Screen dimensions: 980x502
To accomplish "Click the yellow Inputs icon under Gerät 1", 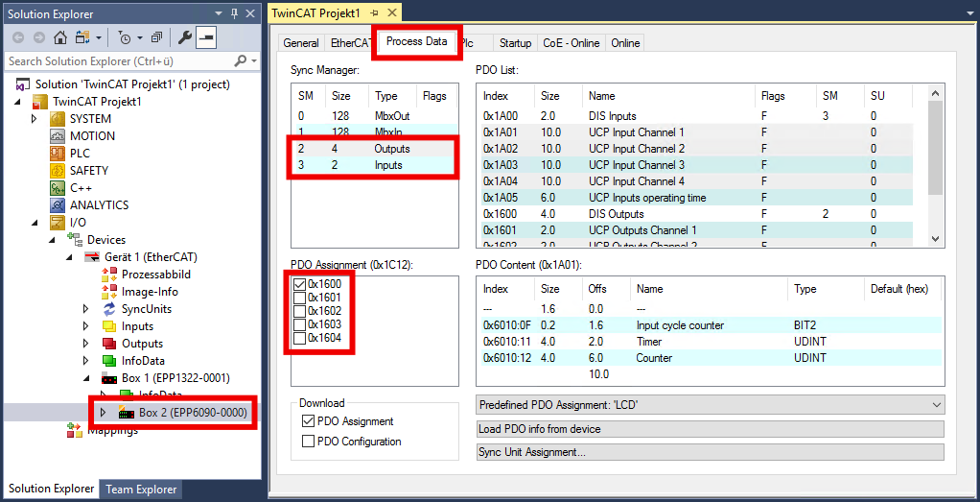I will coord(110,326).
